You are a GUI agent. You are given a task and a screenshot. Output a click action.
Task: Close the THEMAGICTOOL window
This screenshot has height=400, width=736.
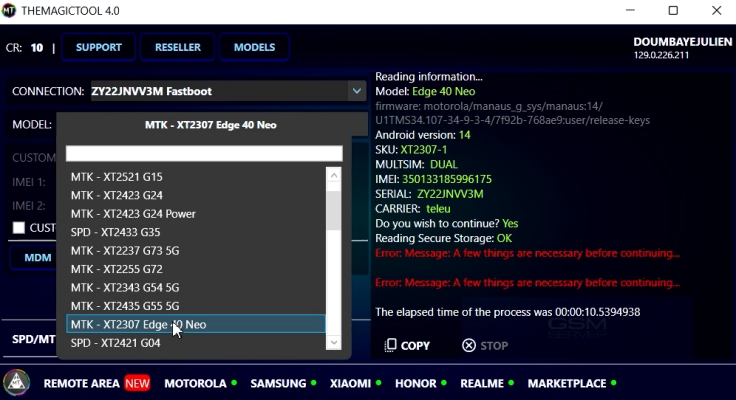[716, 10]
